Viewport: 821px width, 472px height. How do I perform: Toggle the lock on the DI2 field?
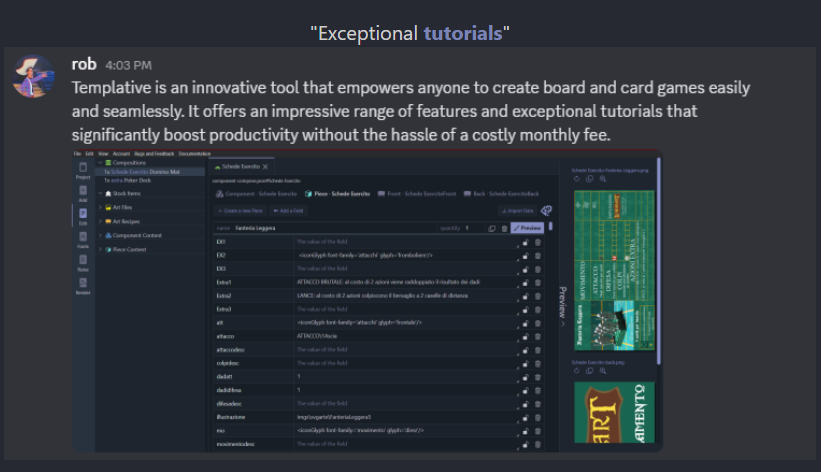[525, 256]
